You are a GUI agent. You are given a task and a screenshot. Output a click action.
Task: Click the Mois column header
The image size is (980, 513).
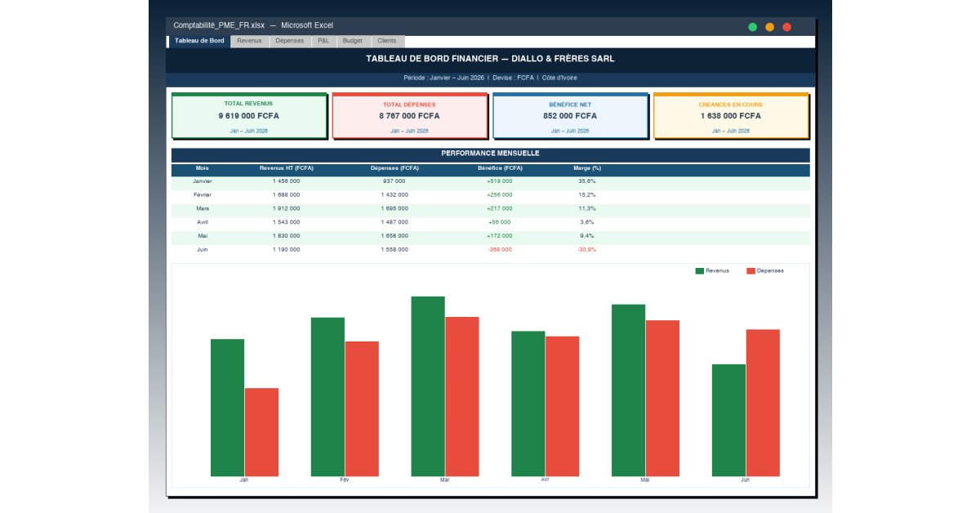pos(203,168)
